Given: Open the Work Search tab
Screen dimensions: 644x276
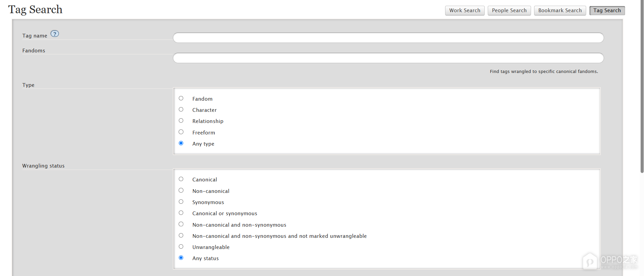Looking at the screenshot, I should click(465, 10).
